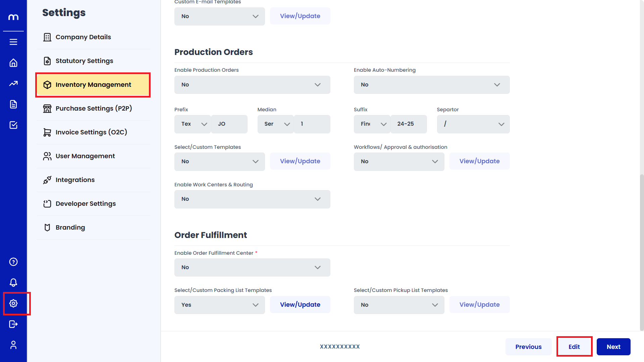Click the Next button
Image resolution: width=644 pixels, height=362 pixels.
tap(613, 347)
